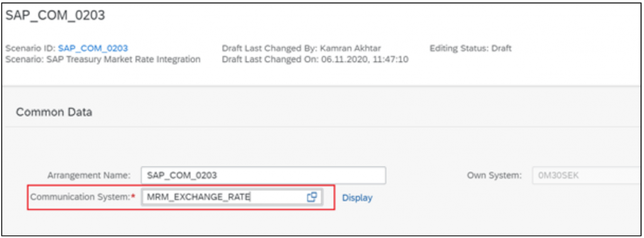Click 'Draft Last Changed By: Kamran Akhtar' text
Screen dimensions: 644x238
click(301, 48)
